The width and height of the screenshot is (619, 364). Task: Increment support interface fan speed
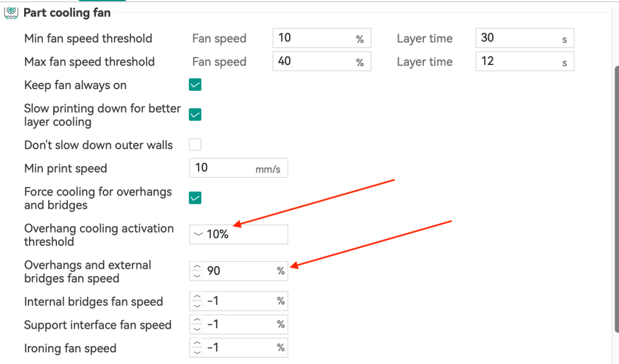tap(197, 321)
